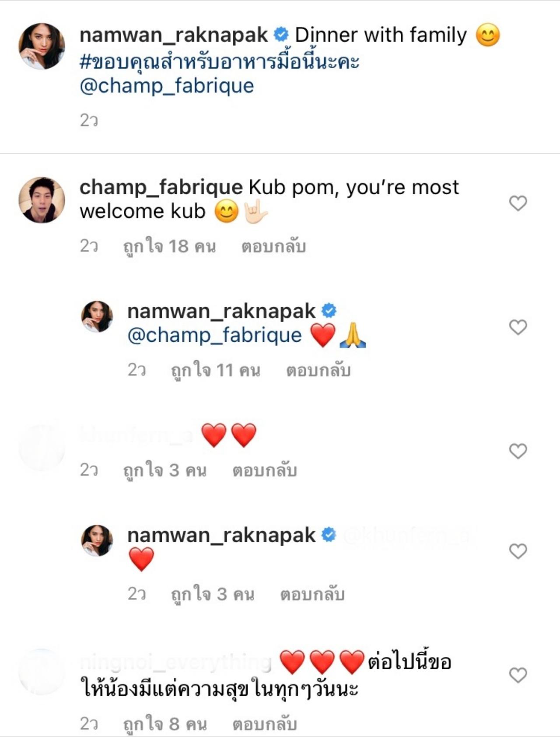The height and width of the screenshot is (737, 560).
Task: Click the verified badge in the post caption
Action: click(281, 35)
